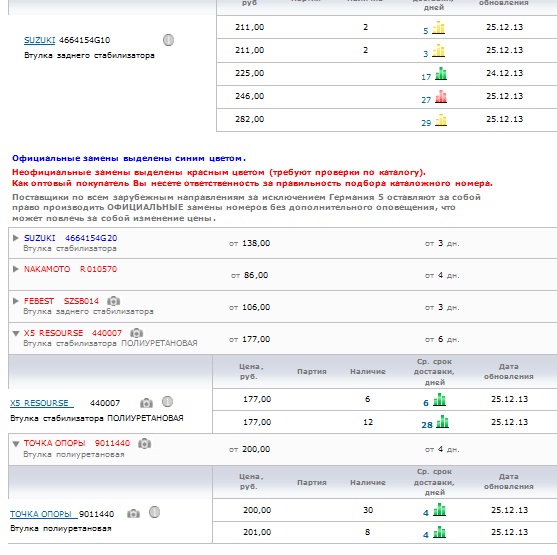Open photo camera icon beside FEBEST SZSB014

tap(114, 301)
